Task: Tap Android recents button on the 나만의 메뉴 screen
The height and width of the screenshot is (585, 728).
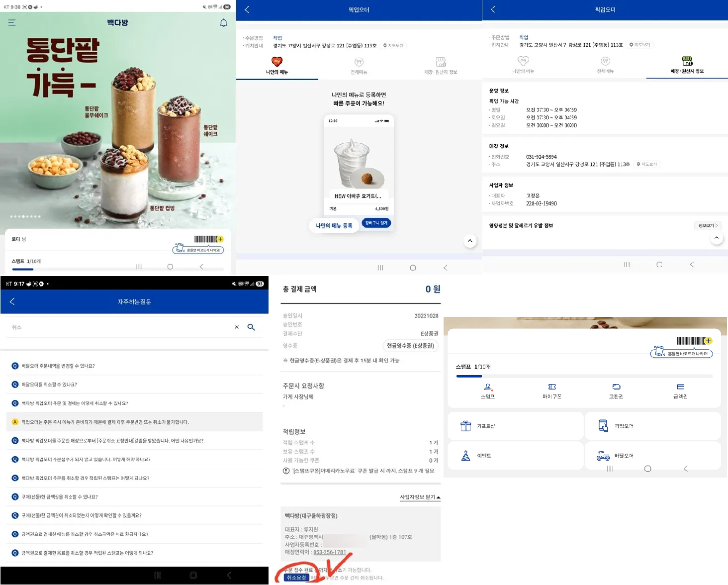Action: pyautogui.click(x=380, y=268)
